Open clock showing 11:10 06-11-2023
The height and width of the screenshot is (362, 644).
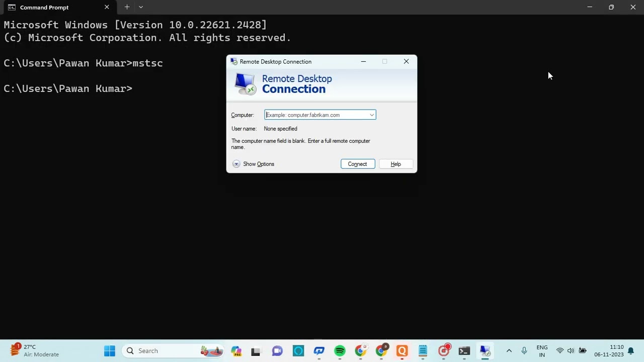click(609, 350)
